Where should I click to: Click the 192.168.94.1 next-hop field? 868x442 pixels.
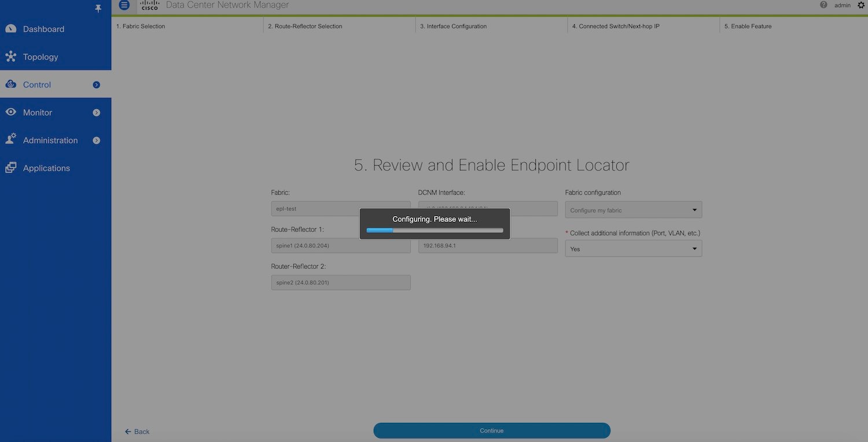[488, 246]
